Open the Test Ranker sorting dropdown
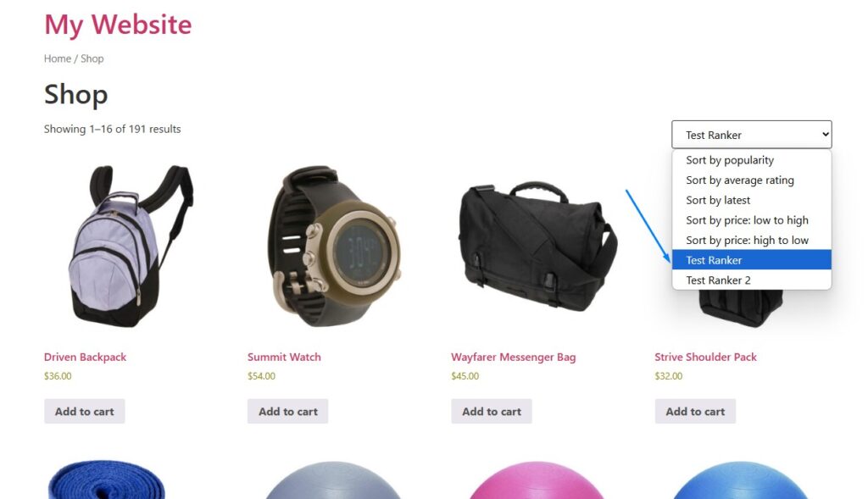Screen dimensions: 868x499 pyautogui.click(x=751, y=135)
